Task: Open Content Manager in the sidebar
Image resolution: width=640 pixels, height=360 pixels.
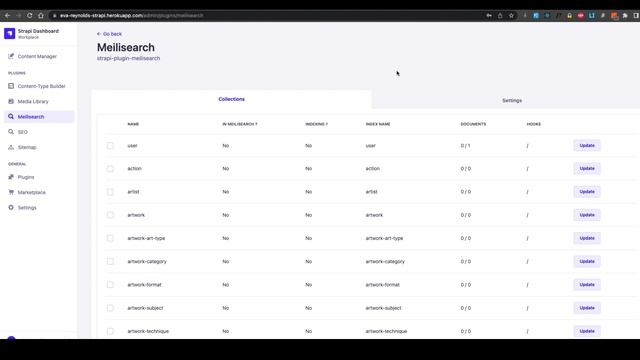Action: point(33,56)
